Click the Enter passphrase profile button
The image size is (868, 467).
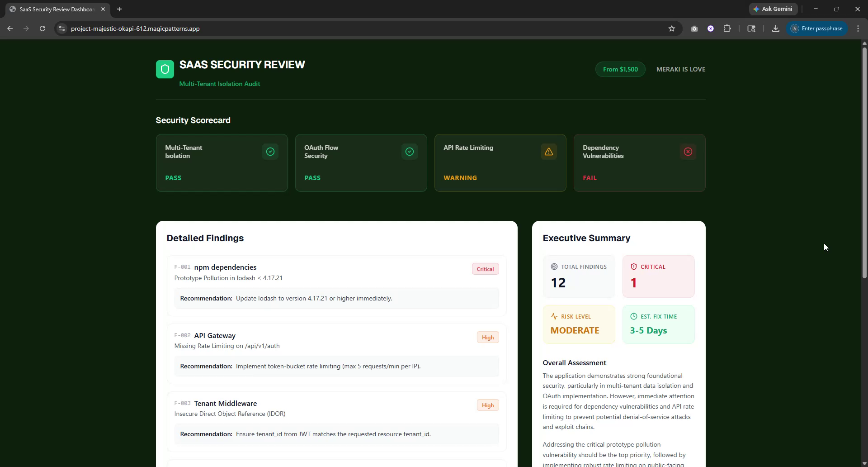817,29
